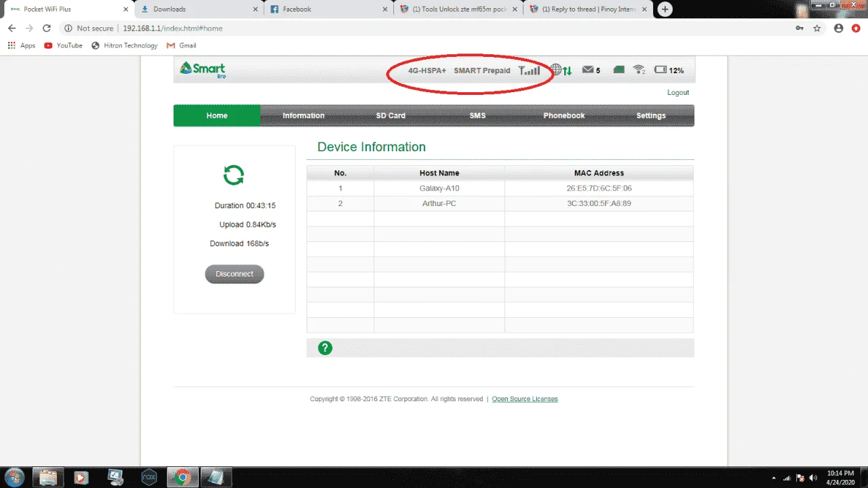Select the Galaxy-A10 host name cell
Screen dimensions: 868x488
tap(439, 188)
